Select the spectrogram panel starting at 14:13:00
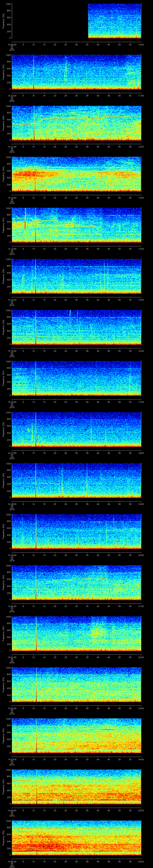 pos(76,225)
